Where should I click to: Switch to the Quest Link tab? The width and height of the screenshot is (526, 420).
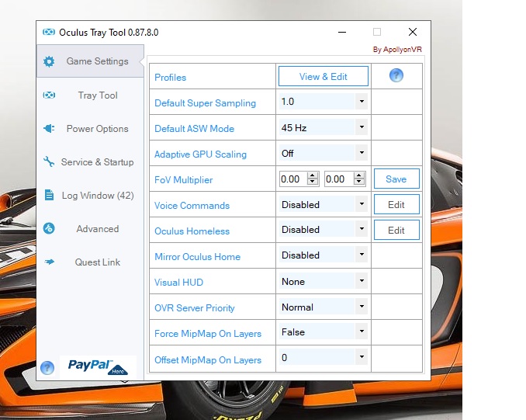(x=90, y=262)
